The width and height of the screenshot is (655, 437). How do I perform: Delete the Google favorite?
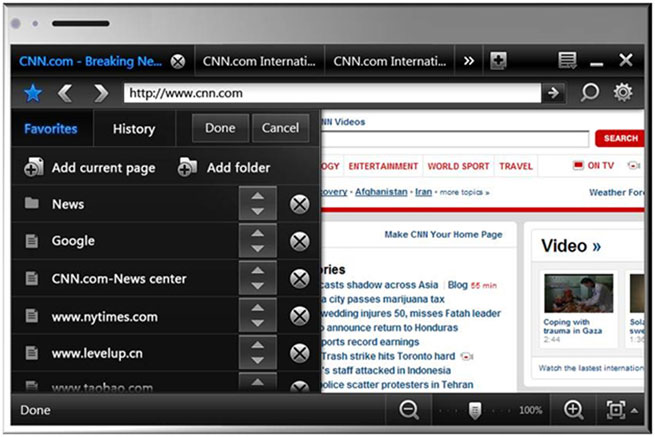click(x=300, y=241)
